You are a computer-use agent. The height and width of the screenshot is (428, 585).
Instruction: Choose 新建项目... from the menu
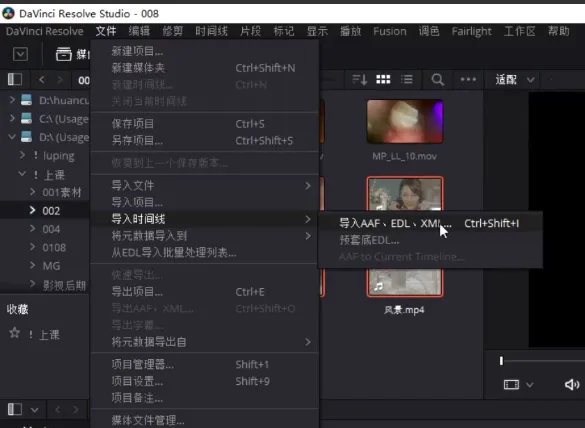click(x=204, y=51)
